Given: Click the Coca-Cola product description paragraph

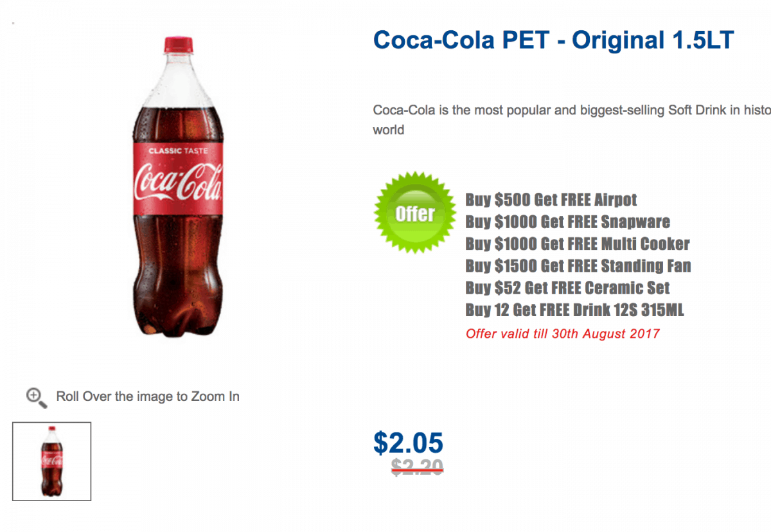Looking at the screenshot, I should [572, 120].
